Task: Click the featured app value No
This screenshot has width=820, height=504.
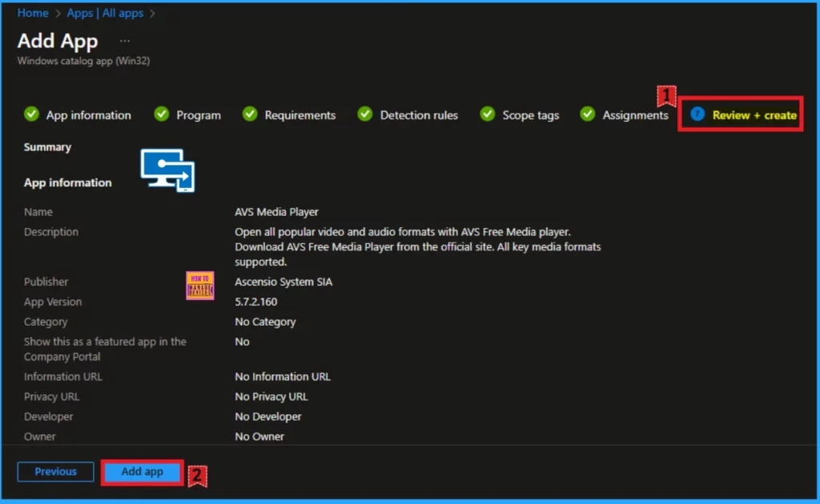Action: coord(242,342)
